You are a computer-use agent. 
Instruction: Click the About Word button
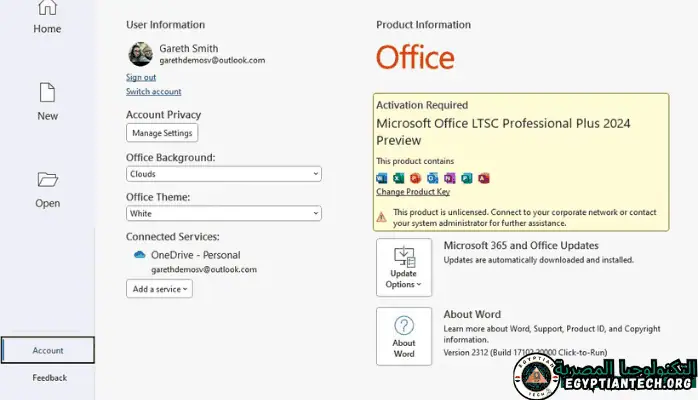click(404, 336)
